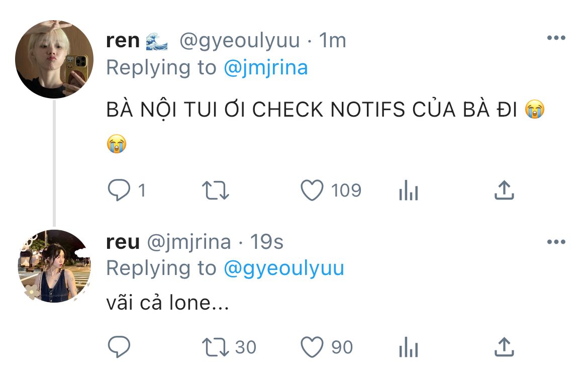Screen dimensions: 588x371
Task: Like reu's tweet with 90 likes
Action: 312,346
